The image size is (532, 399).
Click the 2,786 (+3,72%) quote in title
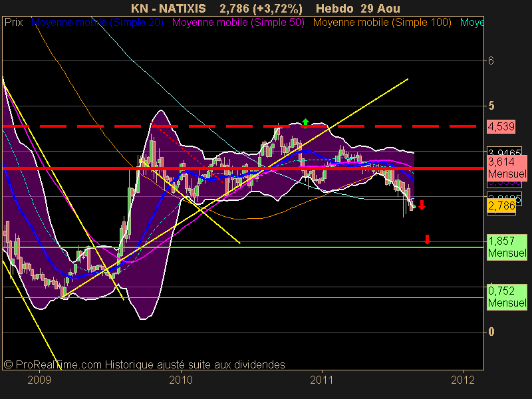(x=261, y=8)
